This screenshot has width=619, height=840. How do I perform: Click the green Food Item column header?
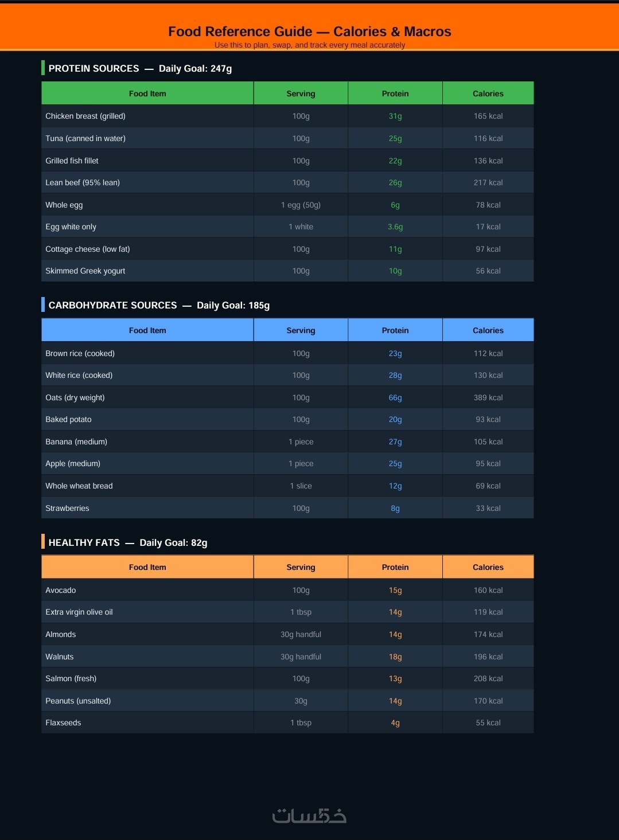[x=147, y=93]
